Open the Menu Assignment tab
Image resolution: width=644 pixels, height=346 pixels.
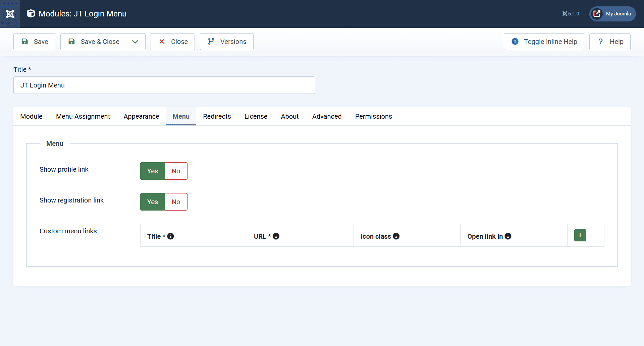click(83, 116)
